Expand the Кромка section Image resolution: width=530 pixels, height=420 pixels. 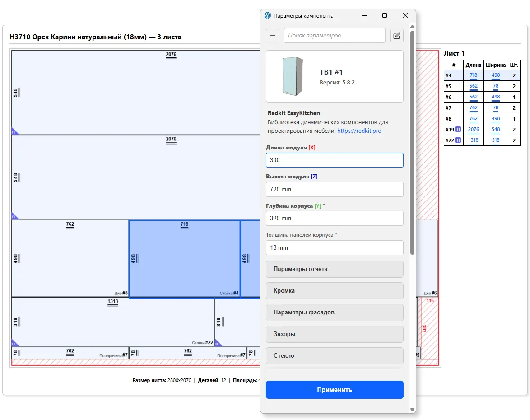pos(335,291)
